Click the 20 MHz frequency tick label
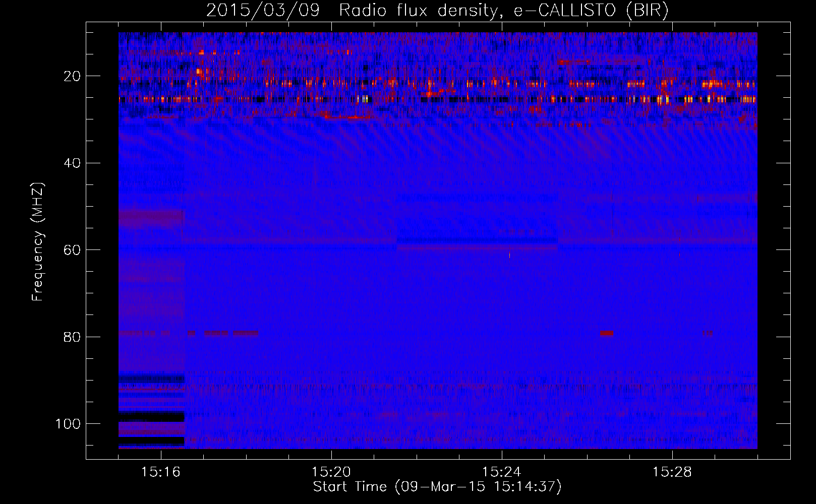The image size is (816, 504). click(x=73, y=76)
